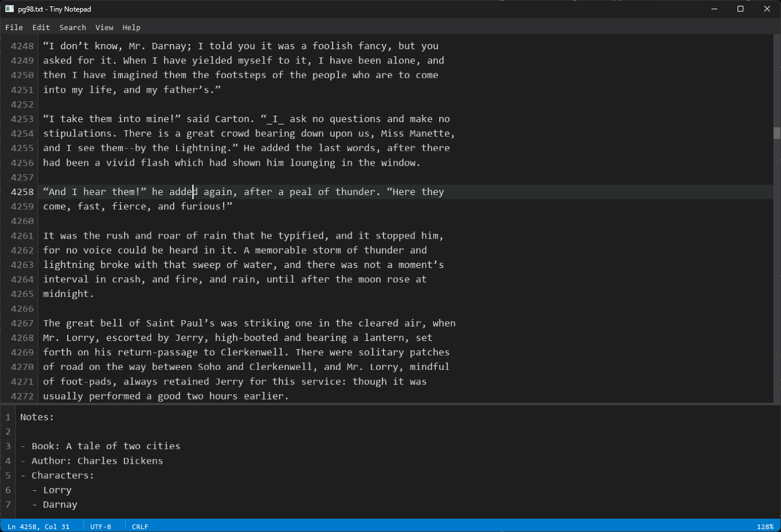Screen dimensions: 781x532
Task: Open the File menu
Action: (x=14, y=27)
